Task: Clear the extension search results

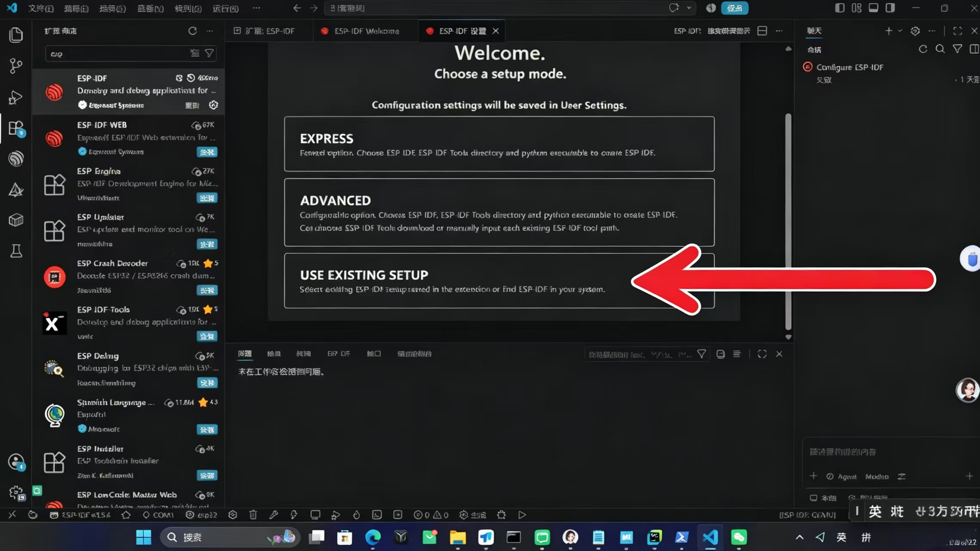Action: click(195, 53)
